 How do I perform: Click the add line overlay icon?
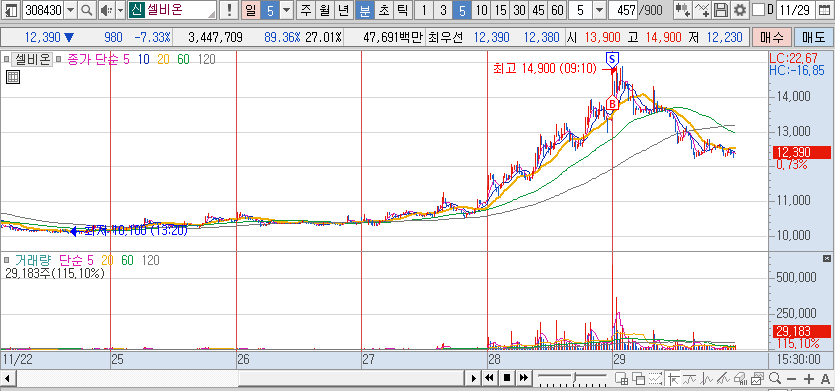click(702, 10)
